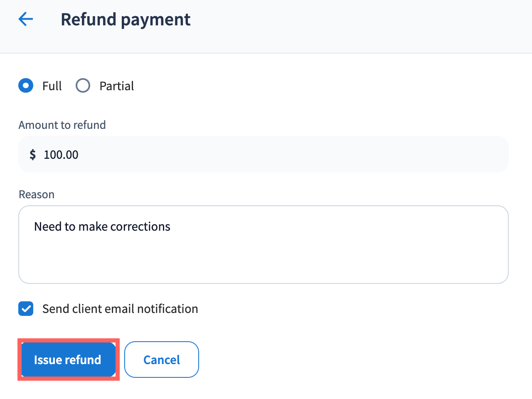
Task: Focus the Amount to refund input field
Action: coord(264,155)
